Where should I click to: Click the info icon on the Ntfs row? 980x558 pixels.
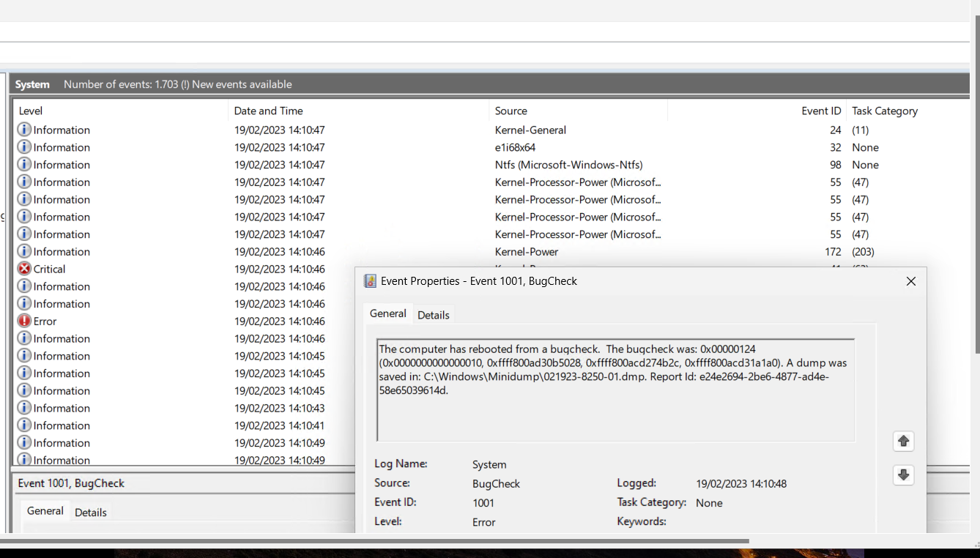click(24, 165)
